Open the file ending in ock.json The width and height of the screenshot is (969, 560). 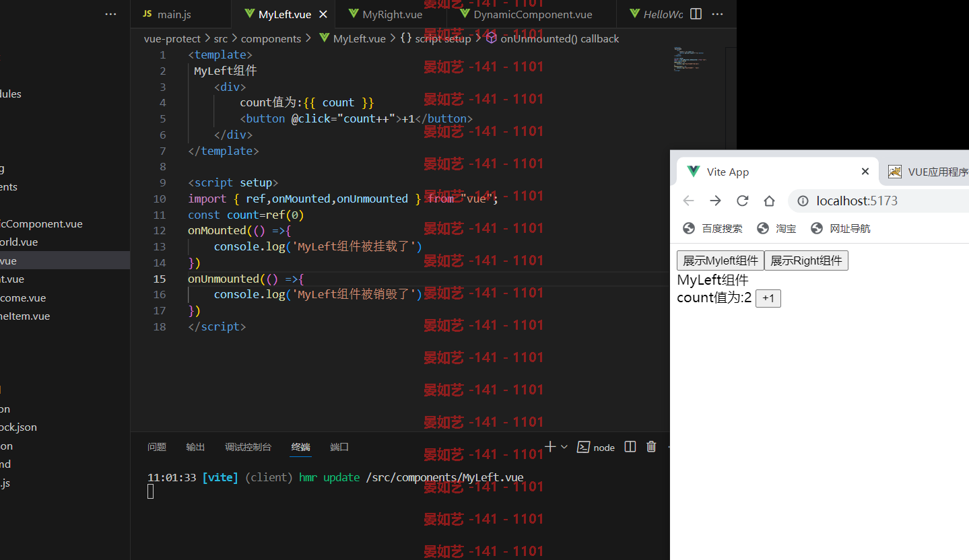[19, 427]
